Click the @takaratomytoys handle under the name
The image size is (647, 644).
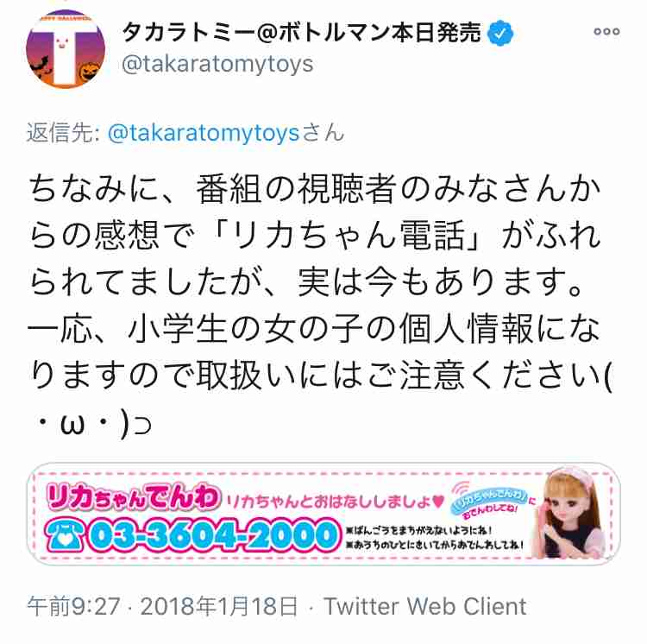click(x=218, y=65)
